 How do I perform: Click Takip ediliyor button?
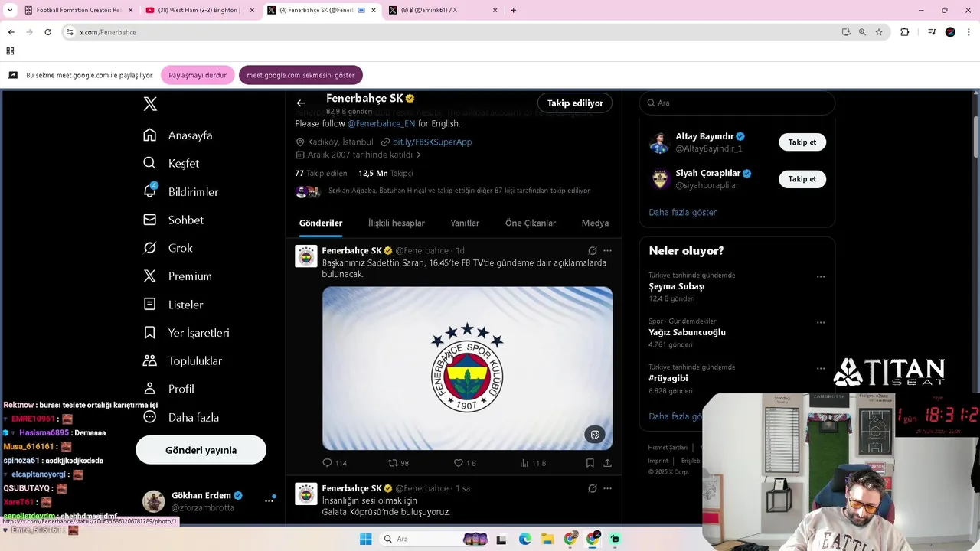575,103
